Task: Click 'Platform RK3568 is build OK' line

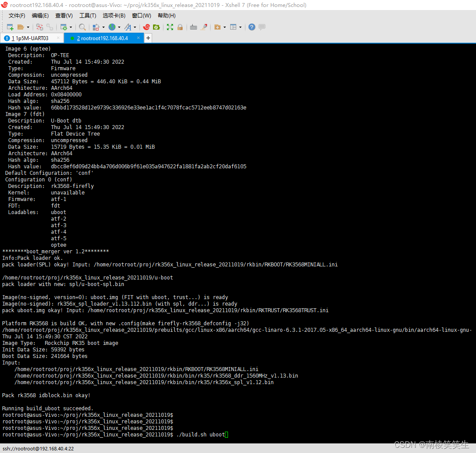Action: pyautogui.click(x=126, y=324)
